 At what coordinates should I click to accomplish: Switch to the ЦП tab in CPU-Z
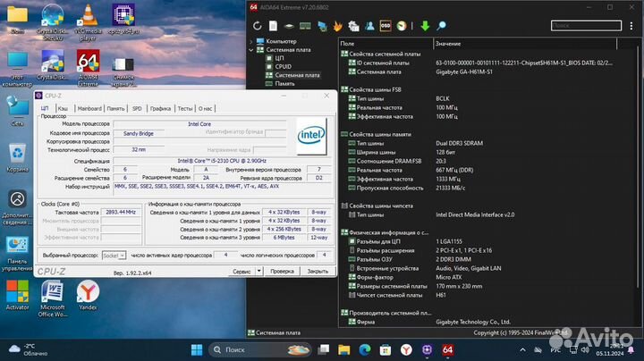(45, 109)
